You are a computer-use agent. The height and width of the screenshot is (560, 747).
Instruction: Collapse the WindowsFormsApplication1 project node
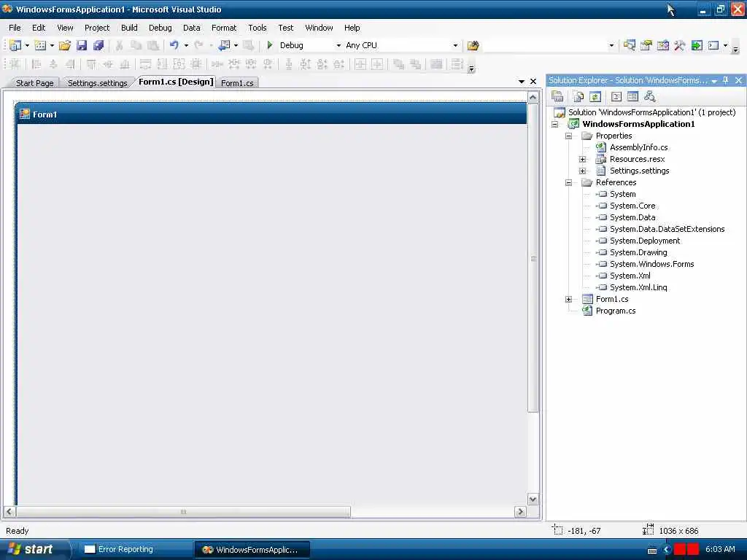554,124
